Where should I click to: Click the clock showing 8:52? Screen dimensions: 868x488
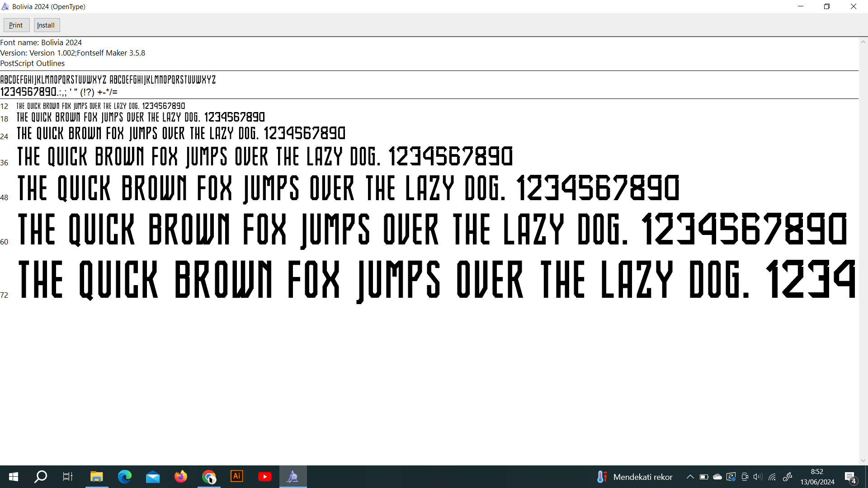[x=817, y=477]
